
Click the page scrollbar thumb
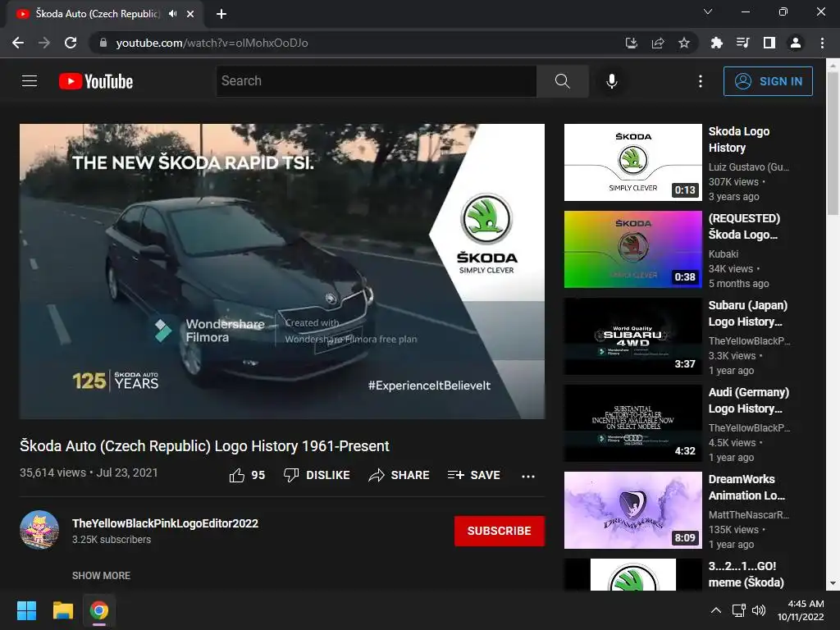pyautogui.click(x=833, y=143)
